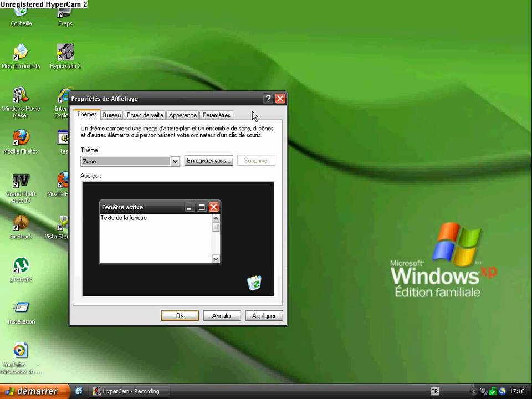The image size is (532, 399).
Task: Open the Corbeille desktop icon
Action: click(21, 17)
